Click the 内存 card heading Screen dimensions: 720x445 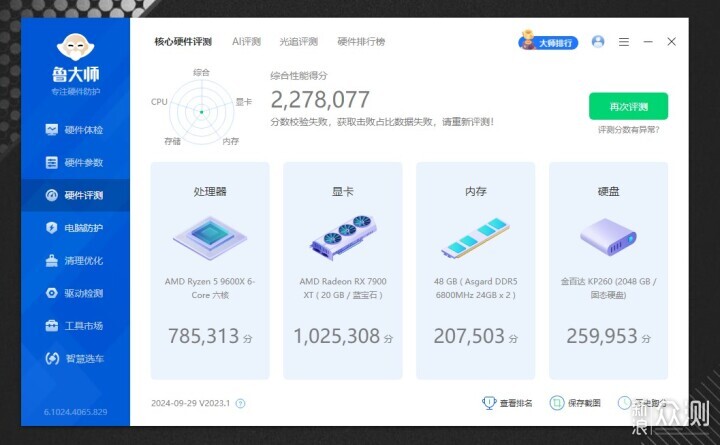click(476, 192)
